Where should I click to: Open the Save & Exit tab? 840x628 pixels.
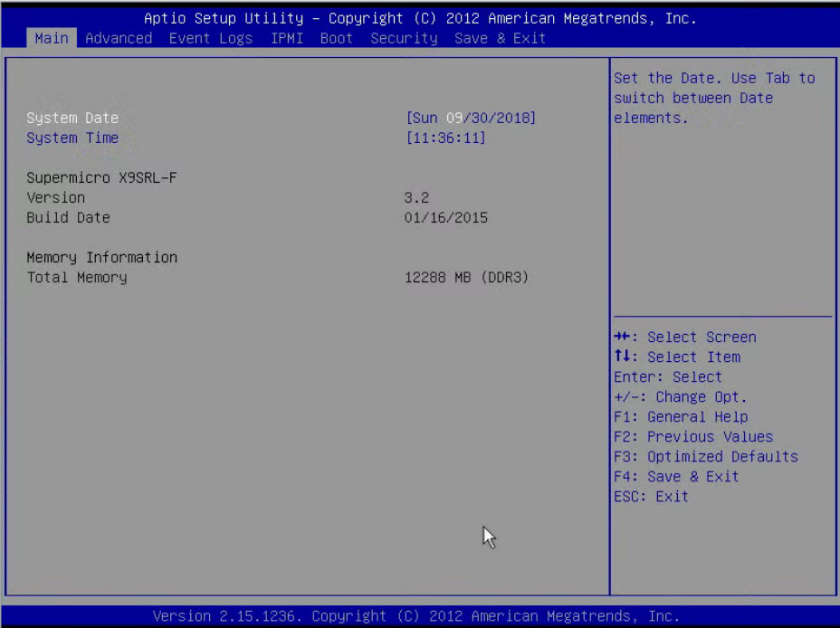coord(500,39)
